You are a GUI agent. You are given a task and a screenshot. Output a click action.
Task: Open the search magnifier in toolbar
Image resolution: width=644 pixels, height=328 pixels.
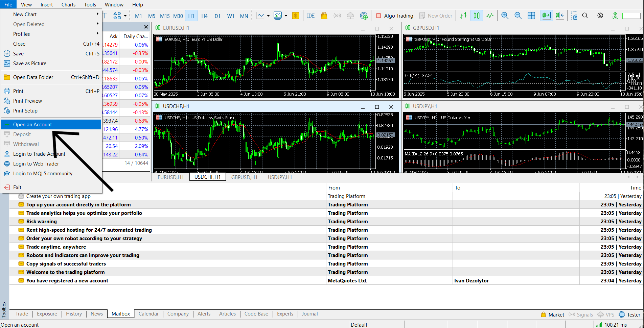tap(585, 16)
